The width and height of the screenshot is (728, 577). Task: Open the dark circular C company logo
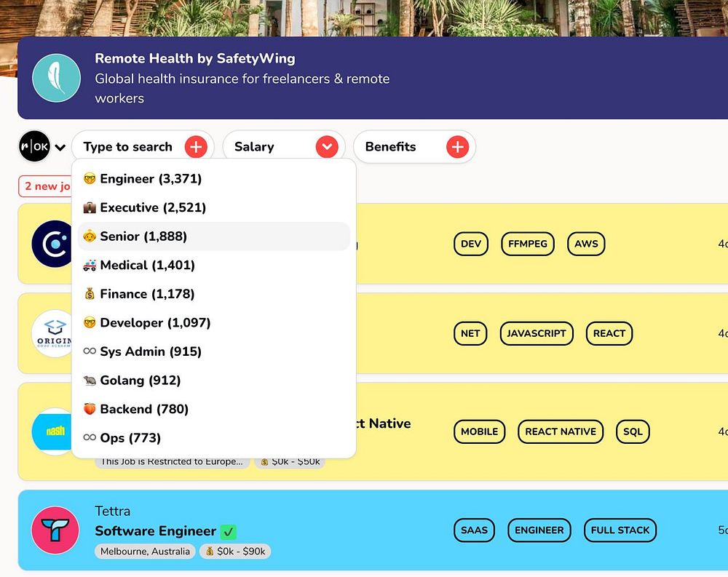tap(52, 244)
